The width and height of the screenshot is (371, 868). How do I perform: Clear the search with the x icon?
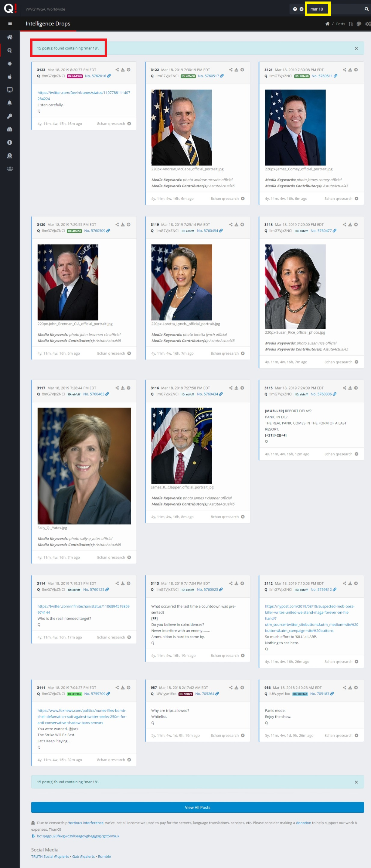[302, 9]
